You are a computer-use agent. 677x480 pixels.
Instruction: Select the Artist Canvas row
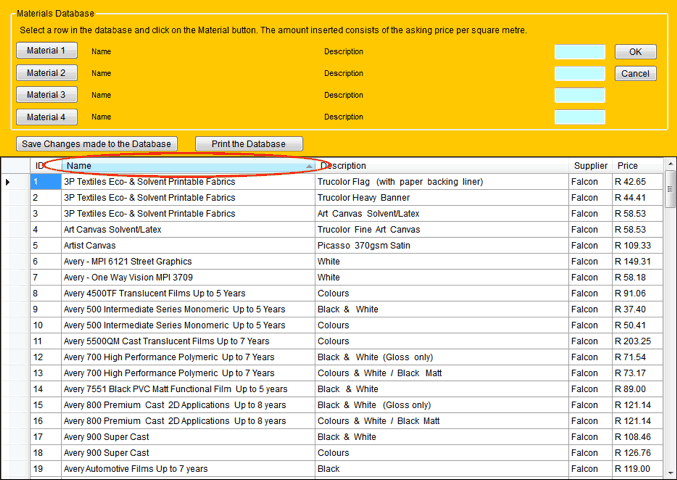point(187,245)
